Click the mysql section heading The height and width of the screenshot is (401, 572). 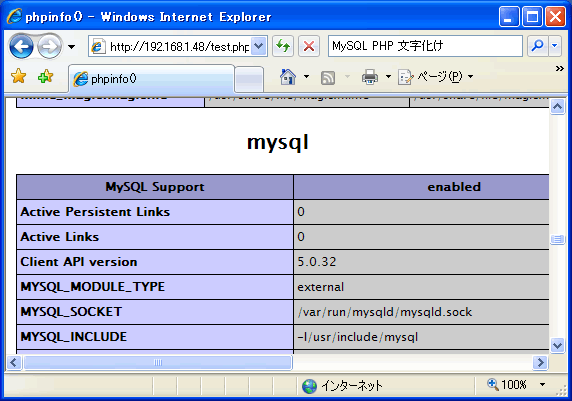pos(278,142)
